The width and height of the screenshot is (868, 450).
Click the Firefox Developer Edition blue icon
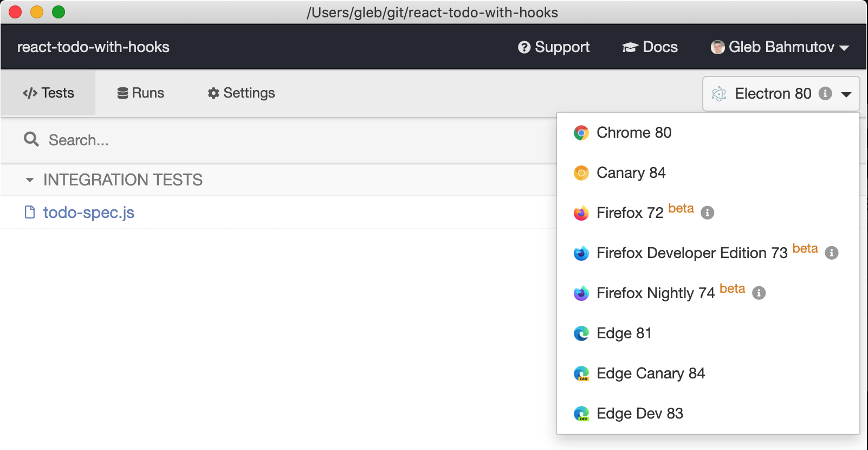coord(581,253)
